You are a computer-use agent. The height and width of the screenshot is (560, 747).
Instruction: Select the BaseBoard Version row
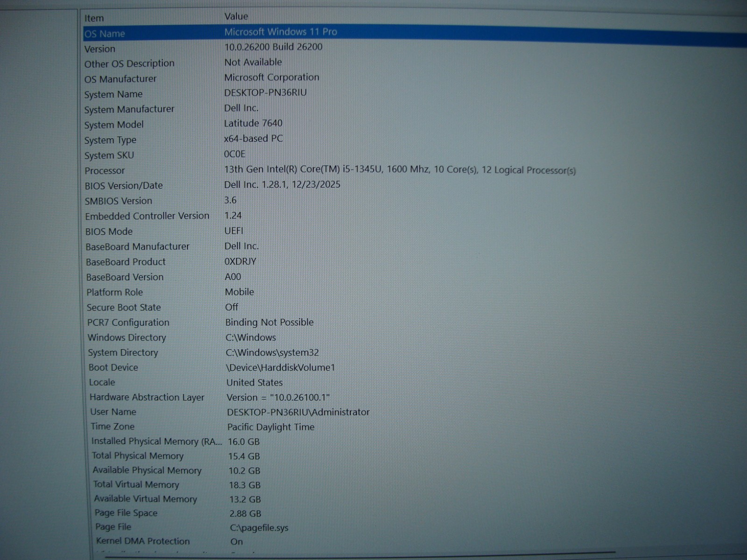coord(125,277)
